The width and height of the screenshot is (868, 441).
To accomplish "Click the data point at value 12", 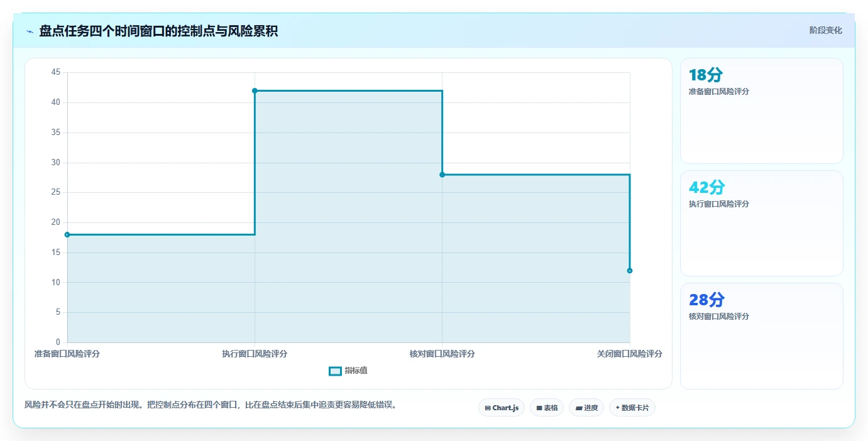I will click(x=629, y=271).
